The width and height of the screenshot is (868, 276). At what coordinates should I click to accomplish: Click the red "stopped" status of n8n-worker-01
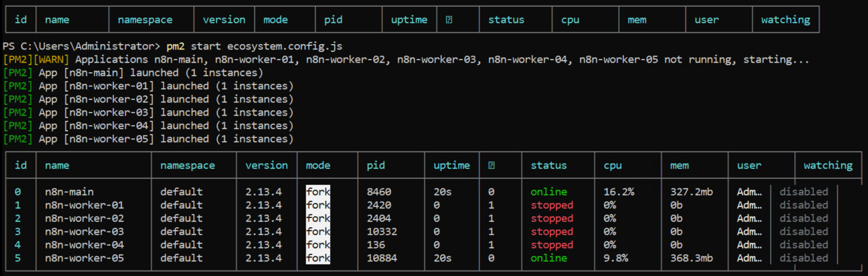(x=551, y=205)
